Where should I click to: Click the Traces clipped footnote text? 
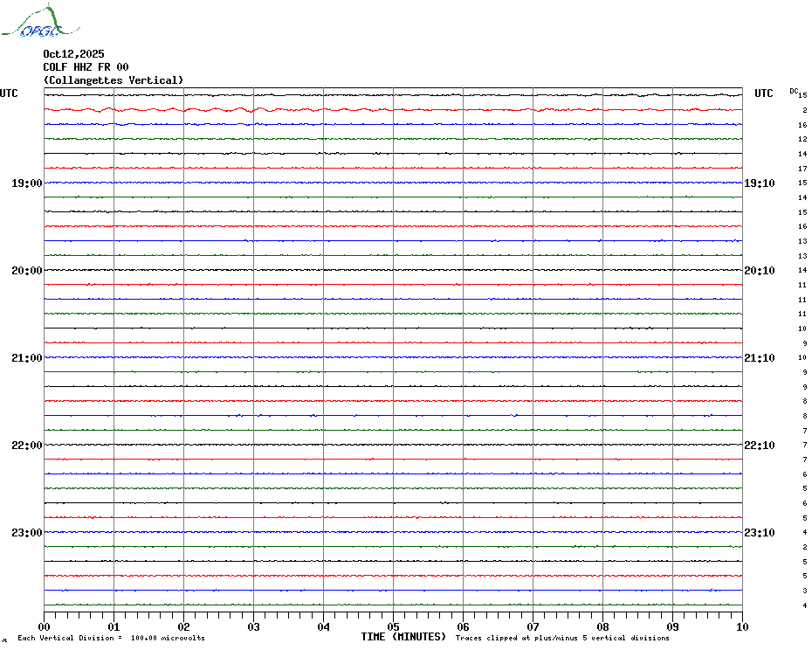562,638
